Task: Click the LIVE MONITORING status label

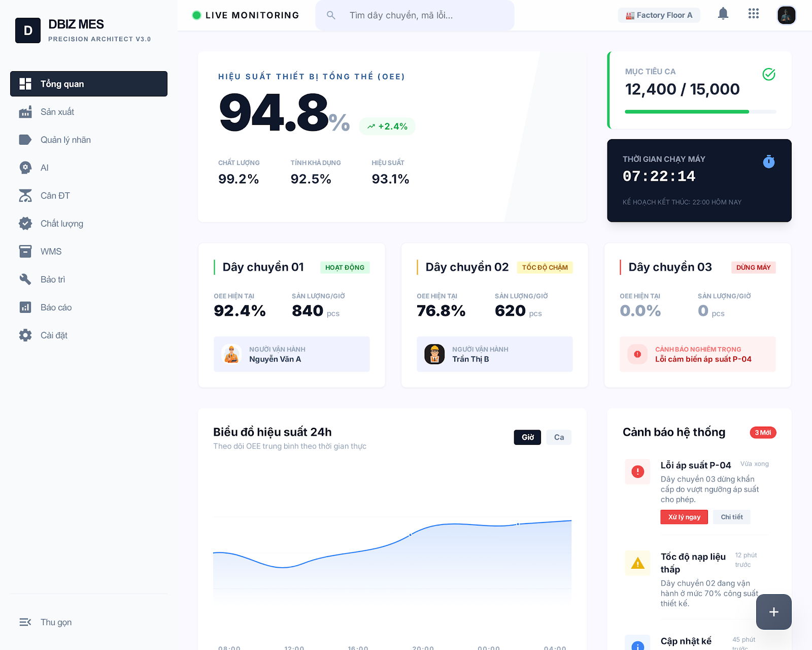Action: click(x=252, y=15)
